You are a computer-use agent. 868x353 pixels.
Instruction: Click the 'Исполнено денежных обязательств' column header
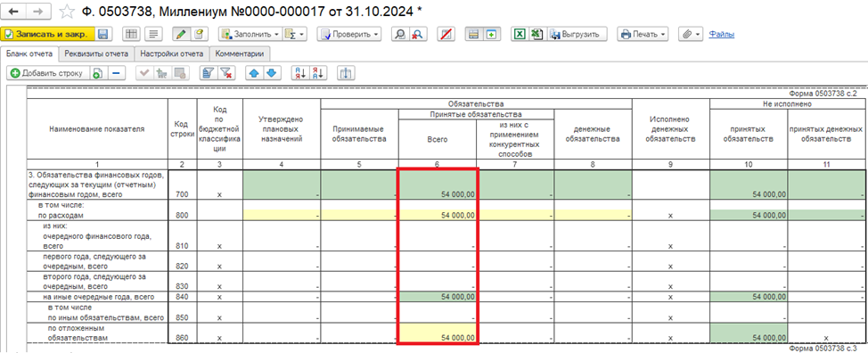[671, 129]
